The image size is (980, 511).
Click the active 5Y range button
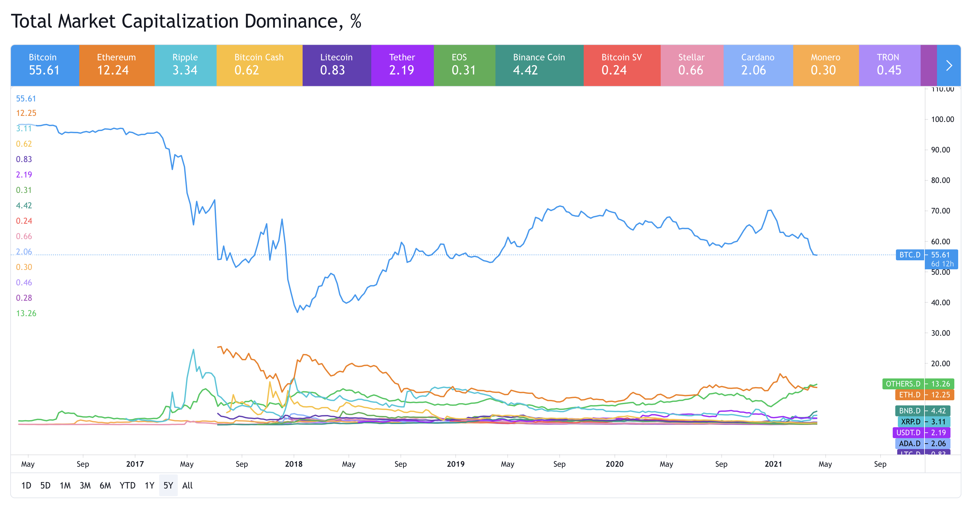coord(168,486)
